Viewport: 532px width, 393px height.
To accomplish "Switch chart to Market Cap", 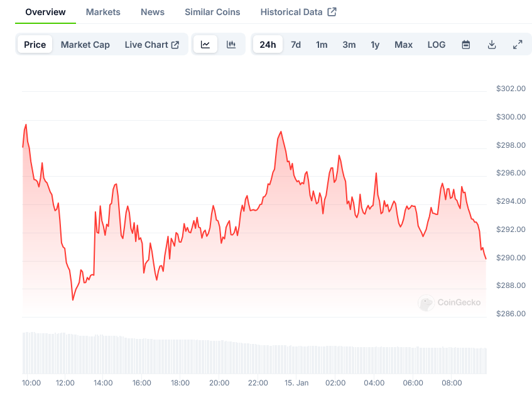I will (85, 45).
